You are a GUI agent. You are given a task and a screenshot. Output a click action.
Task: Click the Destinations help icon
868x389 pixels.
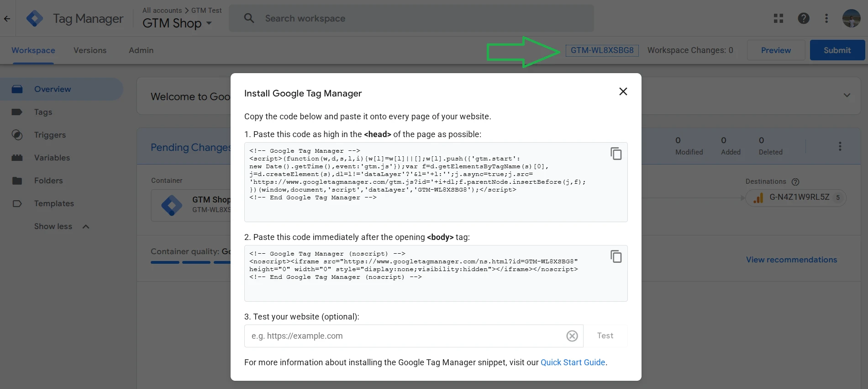[x=795, y=182]
